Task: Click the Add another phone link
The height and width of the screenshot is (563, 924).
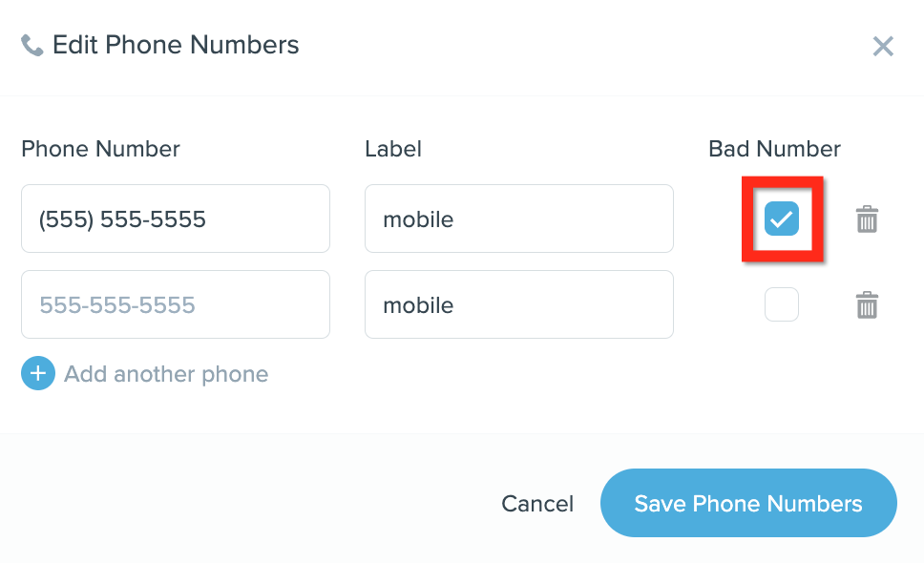Action: click(166, 374)
